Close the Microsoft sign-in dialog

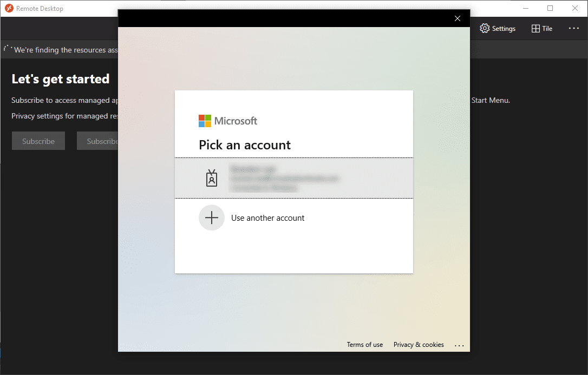point(457,18)
